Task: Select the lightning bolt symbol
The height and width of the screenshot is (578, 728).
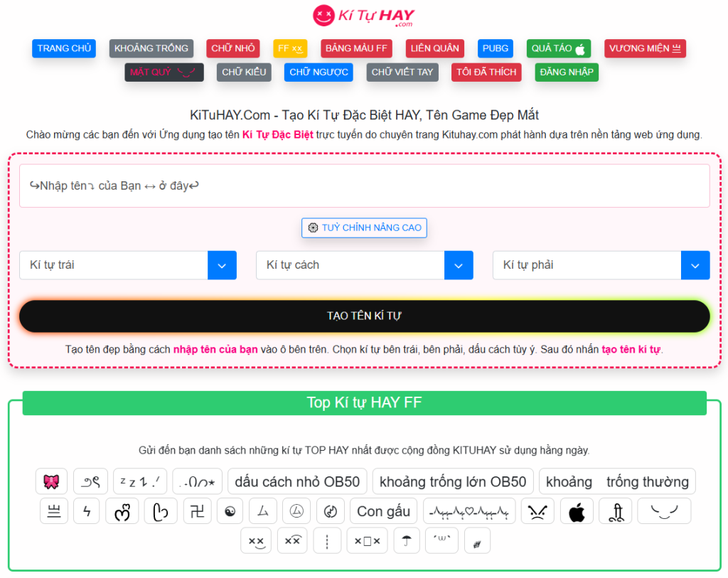Action: 86,511
